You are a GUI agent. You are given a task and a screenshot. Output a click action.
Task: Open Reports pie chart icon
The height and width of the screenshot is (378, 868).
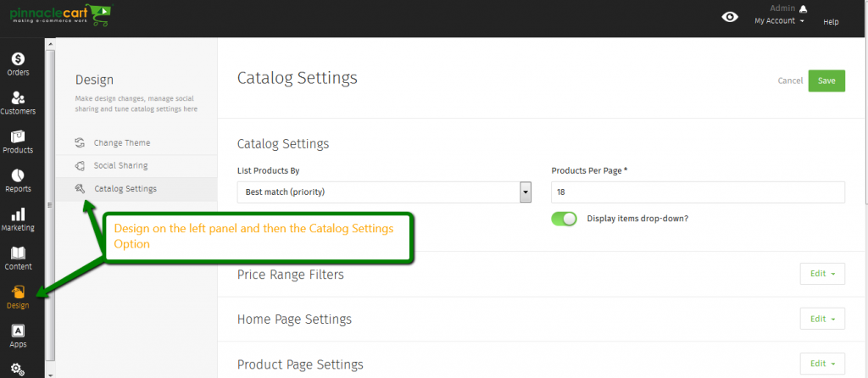pyautogui.click(x=19, y=175)
